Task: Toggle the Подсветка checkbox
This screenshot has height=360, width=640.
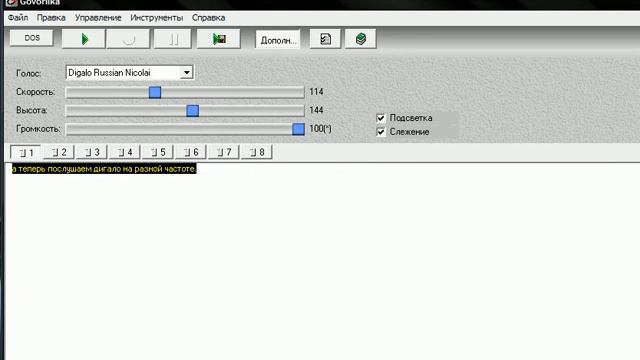Action: coord(381,118)
